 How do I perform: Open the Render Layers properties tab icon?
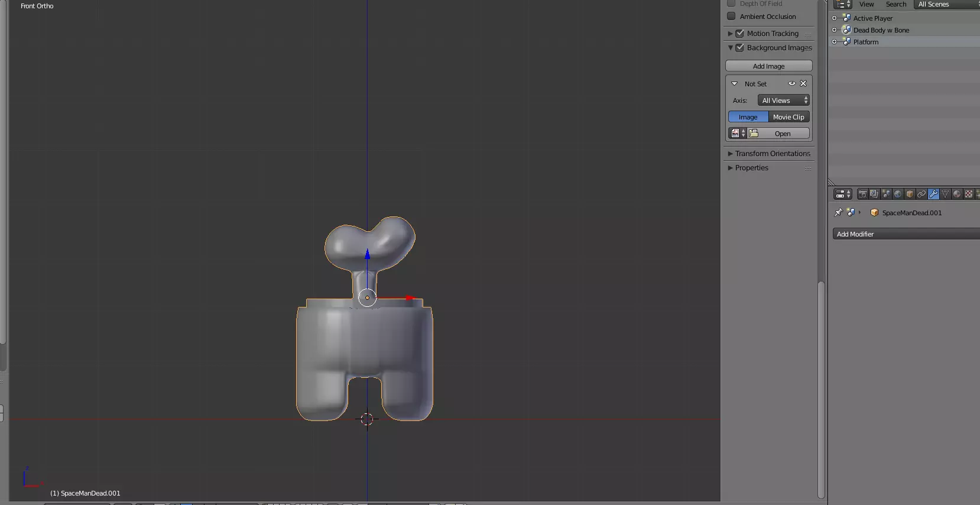tap(874, 194)
